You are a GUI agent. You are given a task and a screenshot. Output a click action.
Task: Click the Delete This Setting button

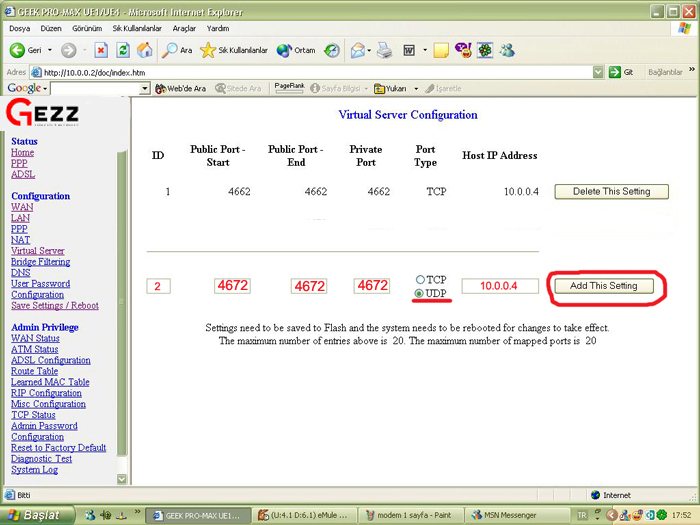[x=612, y=192]
